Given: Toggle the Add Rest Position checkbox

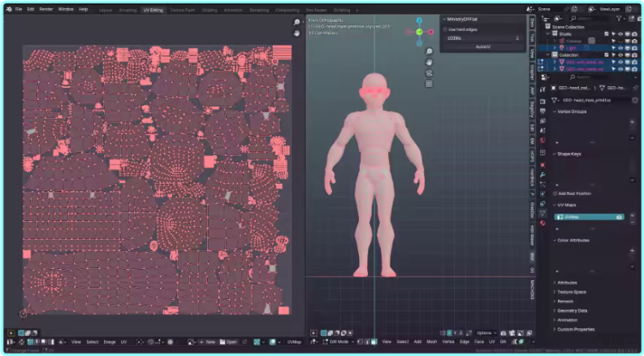Looking at the screenshot, I should [555, 193].
